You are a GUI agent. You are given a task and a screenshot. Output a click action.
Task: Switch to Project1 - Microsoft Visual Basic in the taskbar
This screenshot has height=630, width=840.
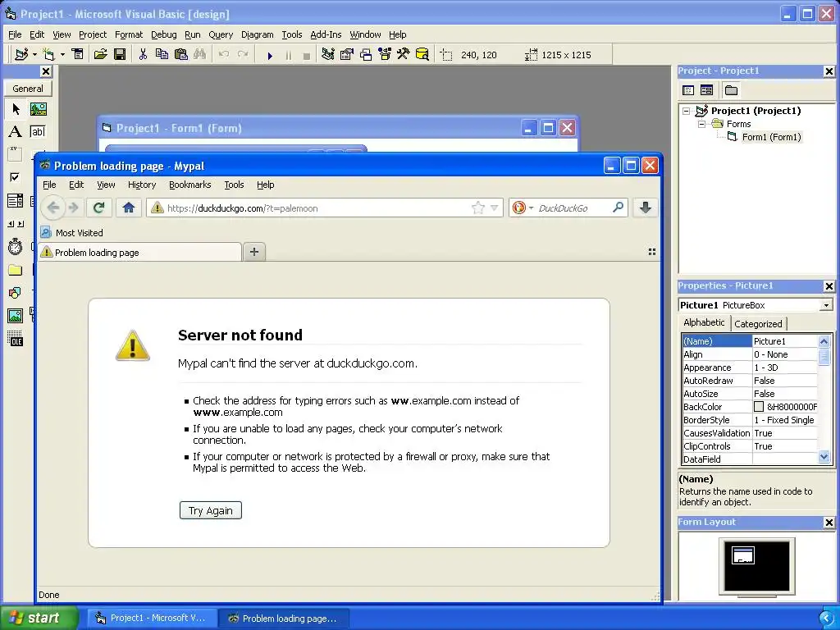coord(153,619)
